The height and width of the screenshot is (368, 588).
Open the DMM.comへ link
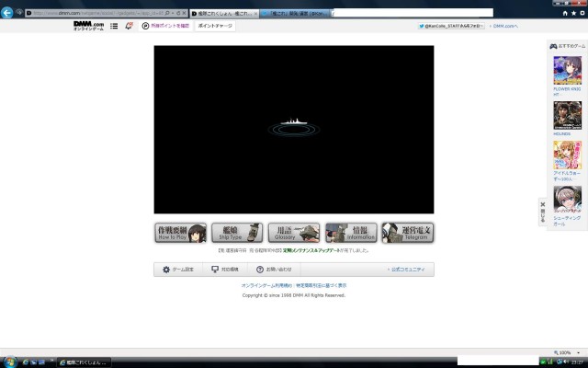pyautogui.click(x=503, y=26)
